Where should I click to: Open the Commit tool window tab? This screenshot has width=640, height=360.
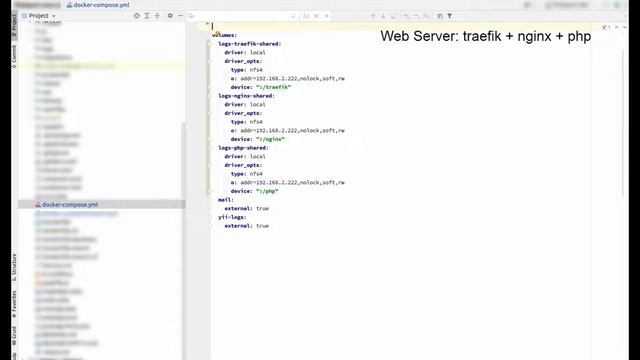tap(14, 56)
